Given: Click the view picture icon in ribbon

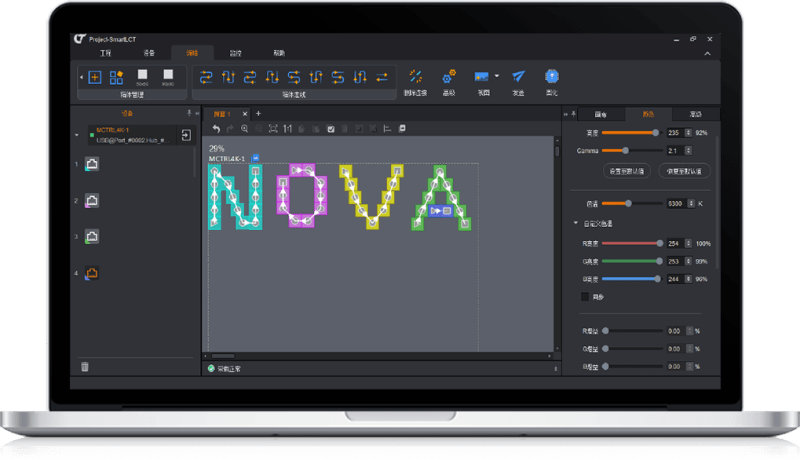Looking at the screenshot, I should tap(481, 76).
